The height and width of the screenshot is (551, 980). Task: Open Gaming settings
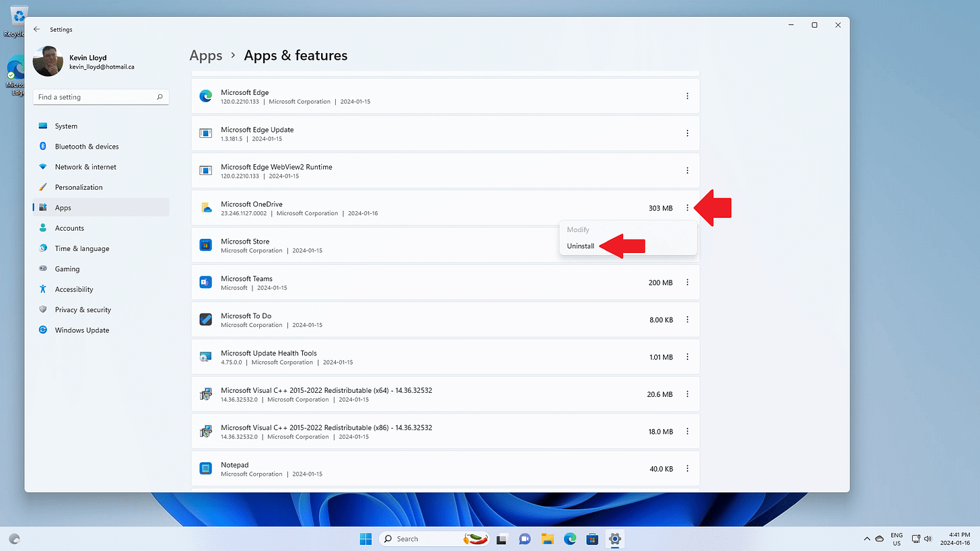click(101, 269)
